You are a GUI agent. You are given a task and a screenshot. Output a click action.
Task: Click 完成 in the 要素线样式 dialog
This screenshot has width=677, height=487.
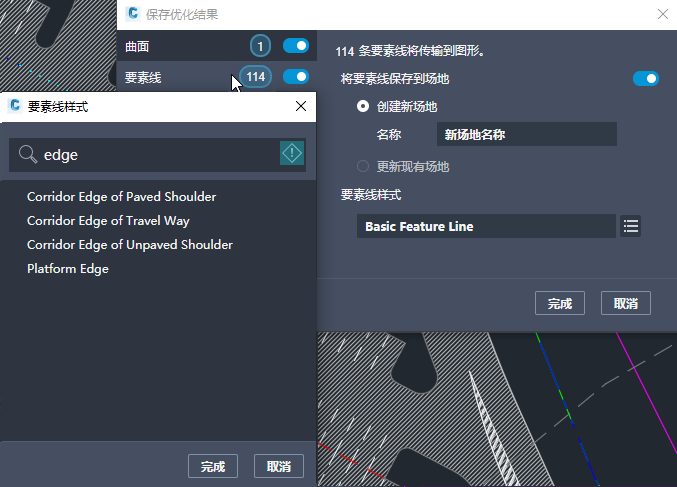(x=213, y=466)
